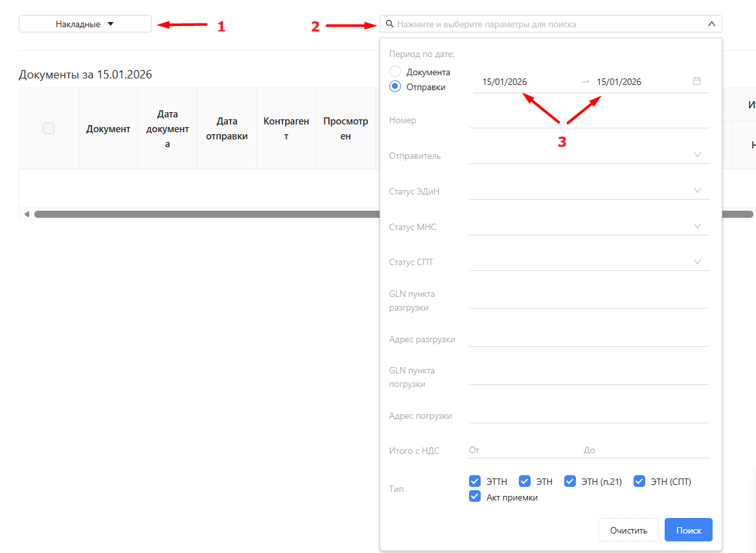Toggle the ЭТН (п.21) checkbox
Screen dimensions: 756x553
(x=570, y=482)
